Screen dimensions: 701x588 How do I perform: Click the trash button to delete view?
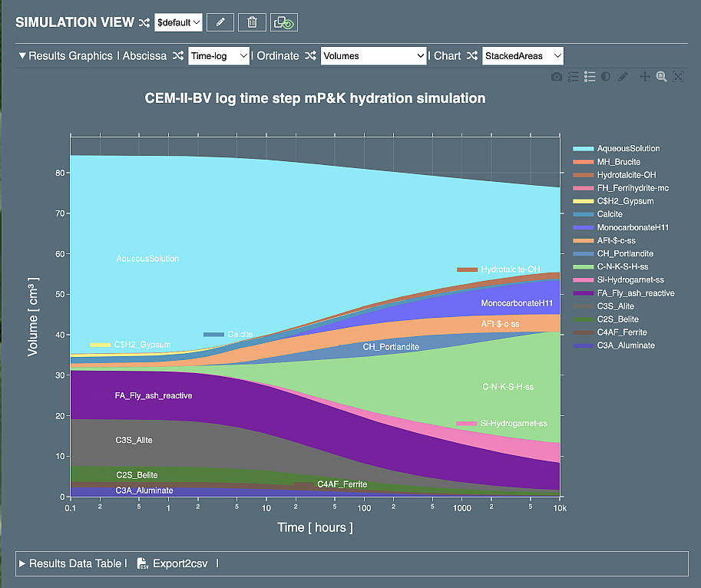coord(252,22)
